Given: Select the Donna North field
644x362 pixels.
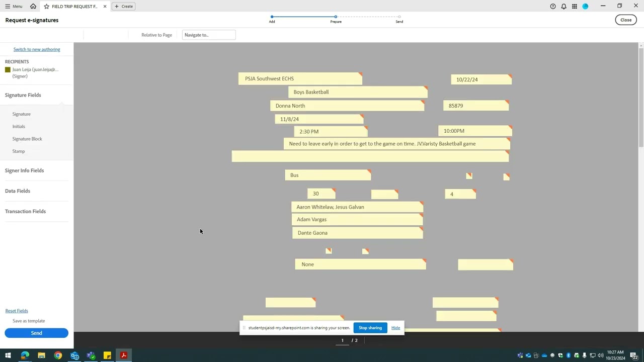Looking at the screenshot, I should 347,106.
